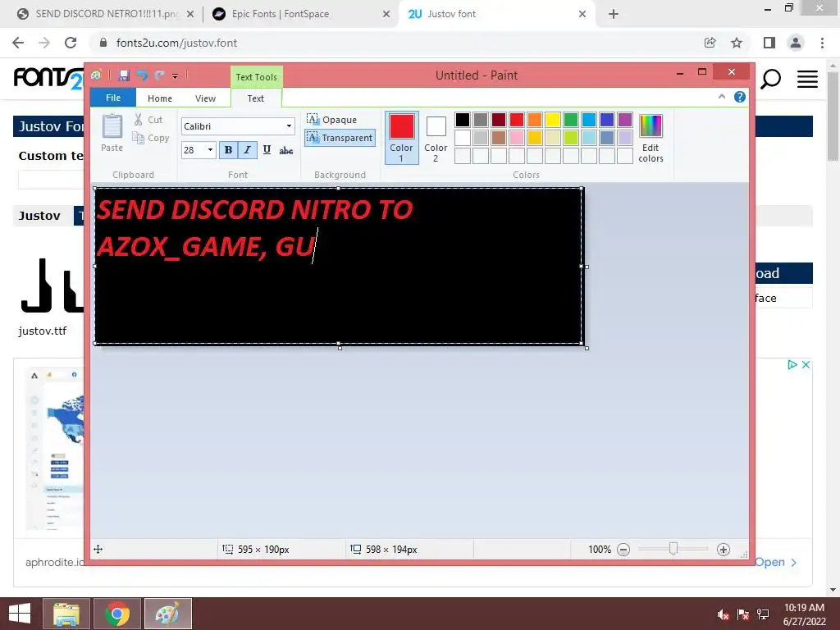Switch to SEND DISCORD NETRO png tab
The height and width of the screenshot is (630, 840).
[105, 14]
